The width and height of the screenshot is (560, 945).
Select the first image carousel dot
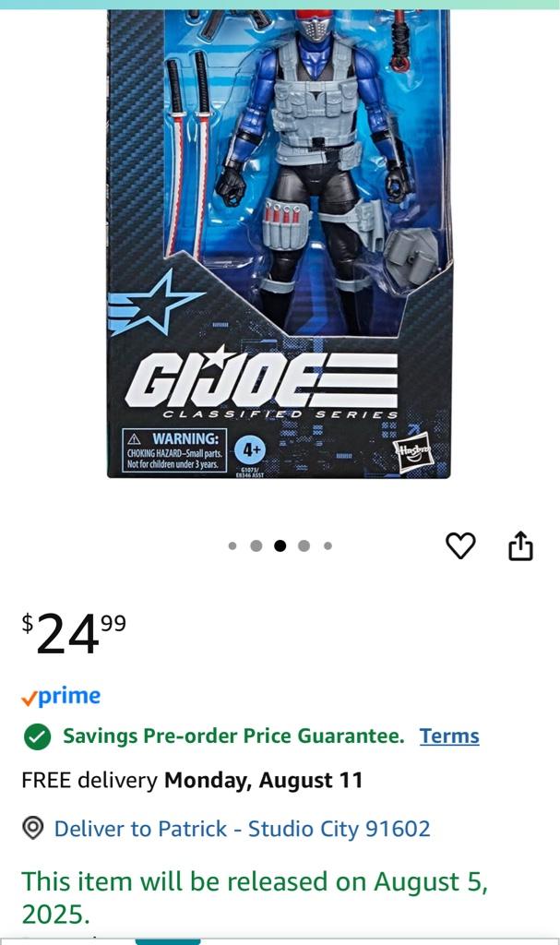(232, 546)
